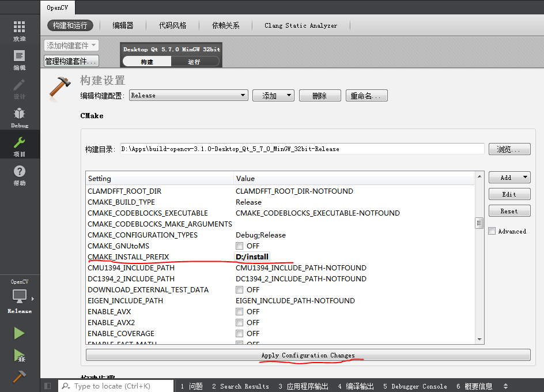Switch to the Edit (编辑) mode
The height and width of the screenshot is (392, 544).
pyautogui.click(x=20, y=60)
